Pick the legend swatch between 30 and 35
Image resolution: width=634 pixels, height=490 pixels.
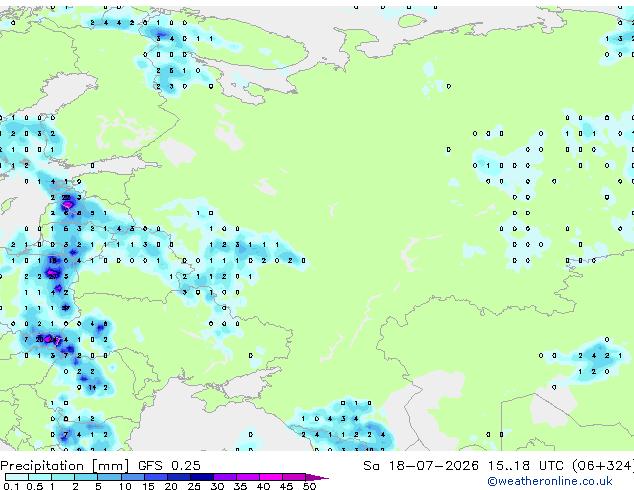225,477
